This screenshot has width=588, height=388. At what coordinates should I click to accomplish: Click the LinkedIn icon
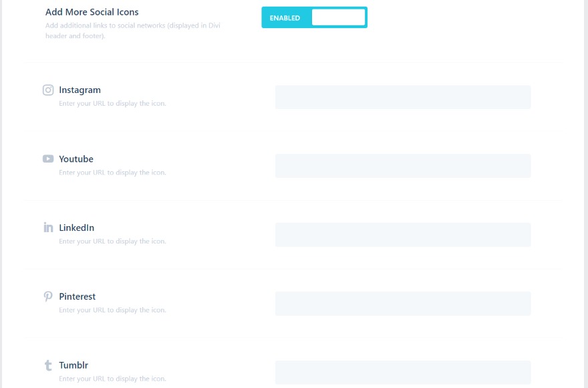click(48, 227)
